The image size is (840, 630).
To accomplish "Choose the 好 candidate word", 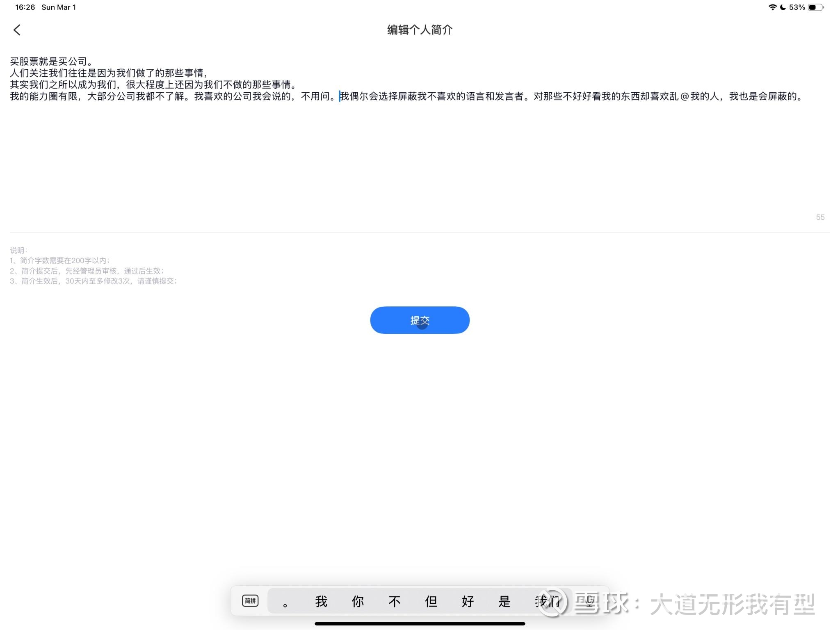I will pyautogui.click(x=468, y=602).
